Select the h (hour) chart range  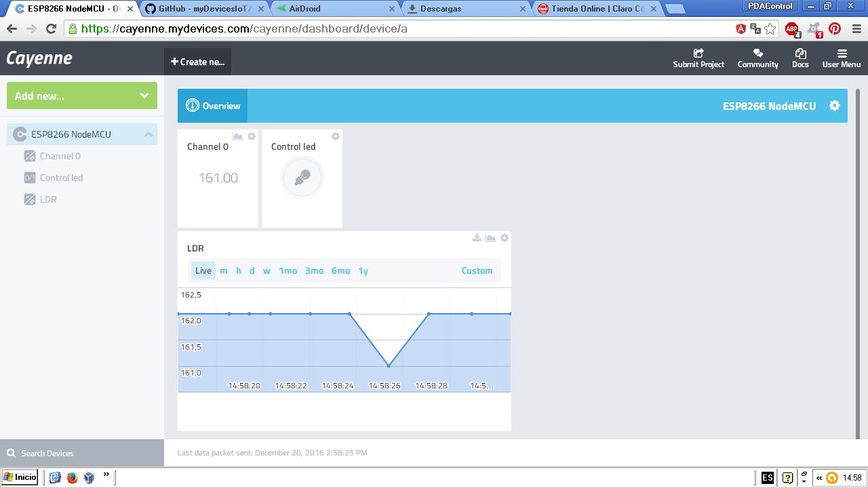[x=239, y=270]
